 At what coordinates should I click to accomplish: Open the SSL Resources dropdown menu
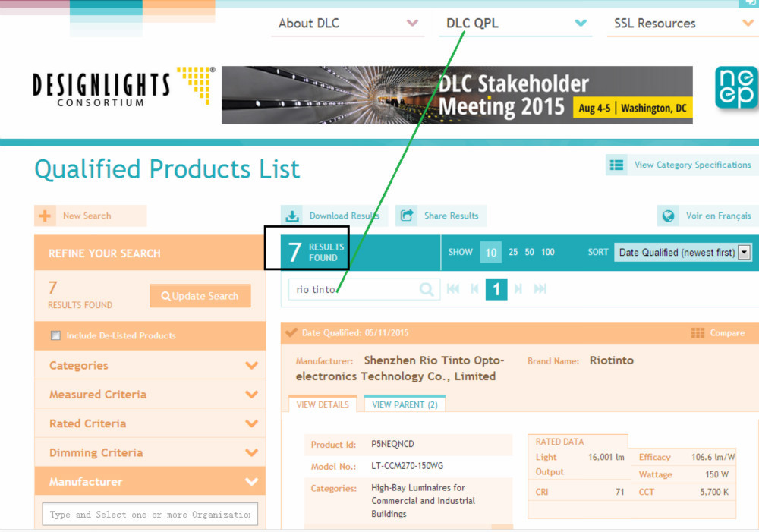click(682, 24)
